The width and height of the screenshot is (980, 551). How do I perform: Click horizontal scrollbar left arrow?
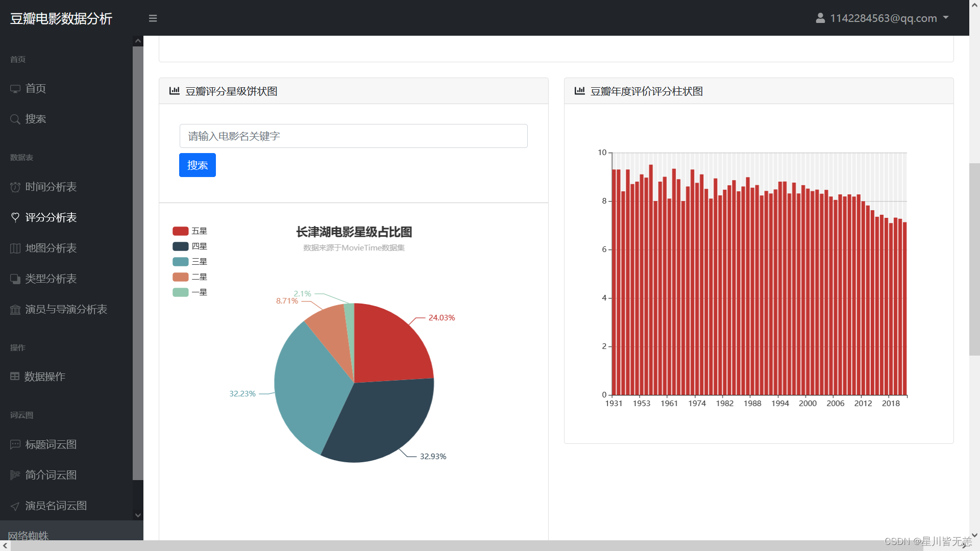click(5, 545)
